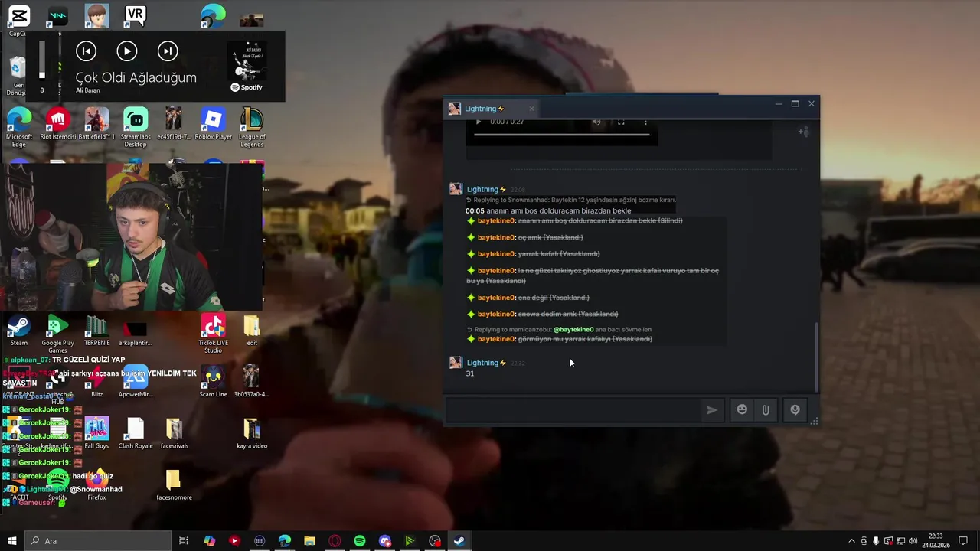Open the Clash Royale file on desktop

tap(136, 433)
